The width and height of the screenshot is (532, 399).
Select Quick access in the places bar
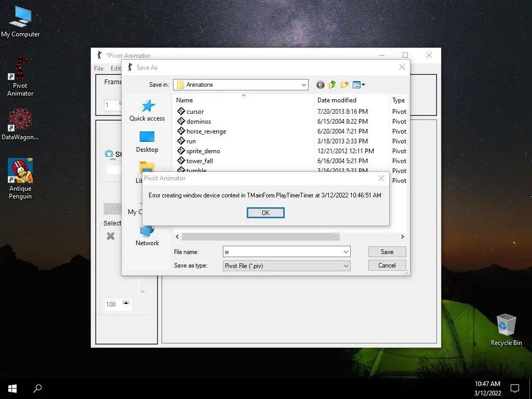(x=147, y=111)
